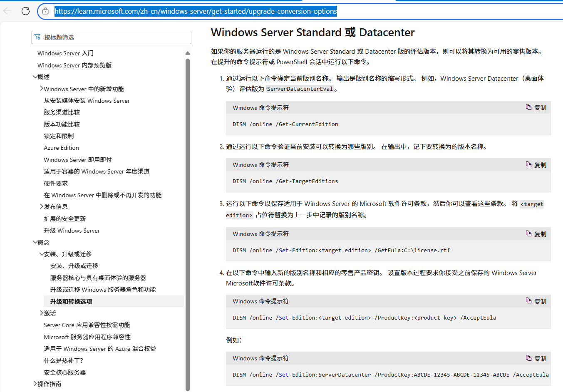Open Microsoft 服务器应用程序兼容性

click(87, 337)
